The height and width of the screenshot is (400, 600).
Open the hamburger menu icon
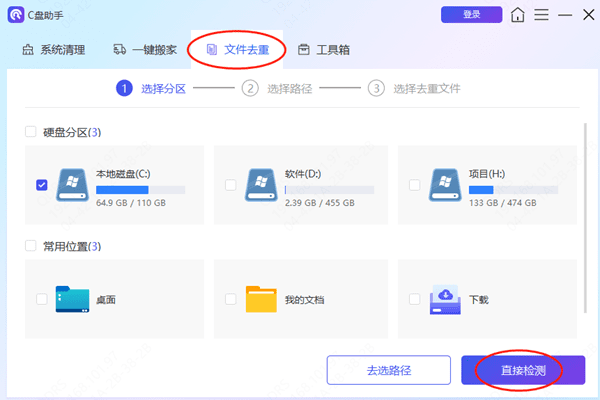click(x=541, y=15)
